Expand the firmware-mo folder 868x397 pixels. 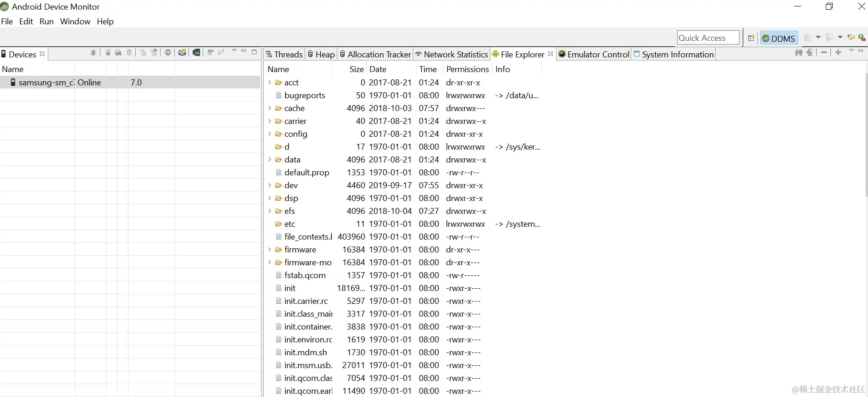(x=270, y=263)
